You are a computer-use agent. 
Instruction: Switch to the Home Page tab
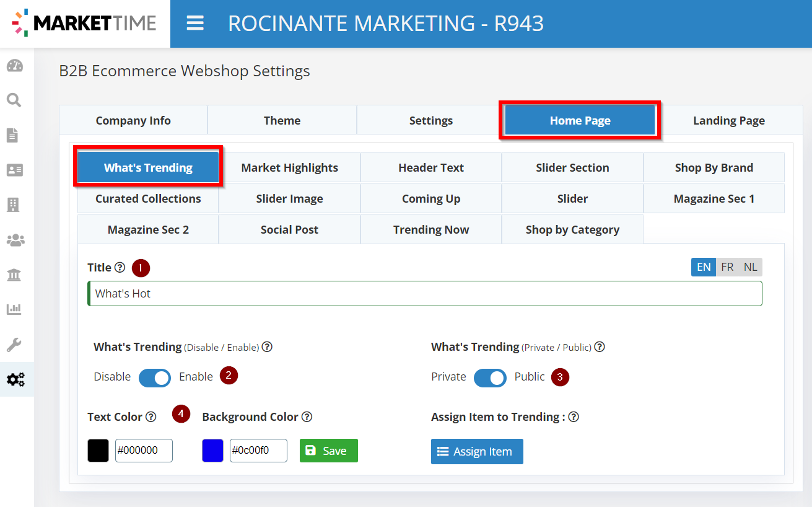tap(580, 120)
